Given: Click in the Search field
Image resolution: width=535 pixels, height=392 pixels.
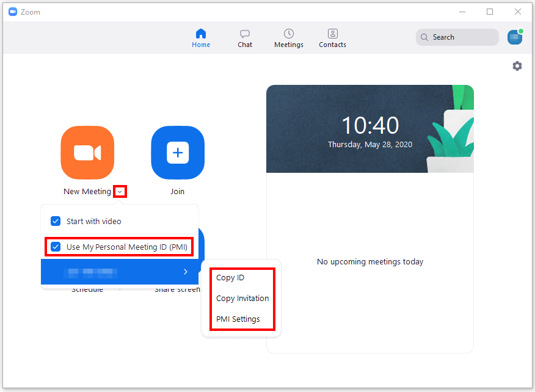Looking at the screenshot, I should coord(463,37).
